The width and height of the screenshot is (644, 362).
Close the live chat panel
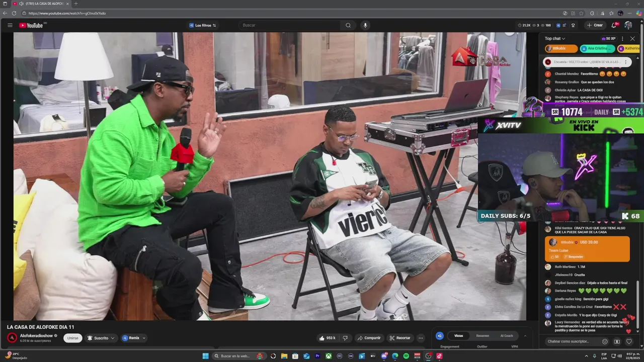point(632,39)
